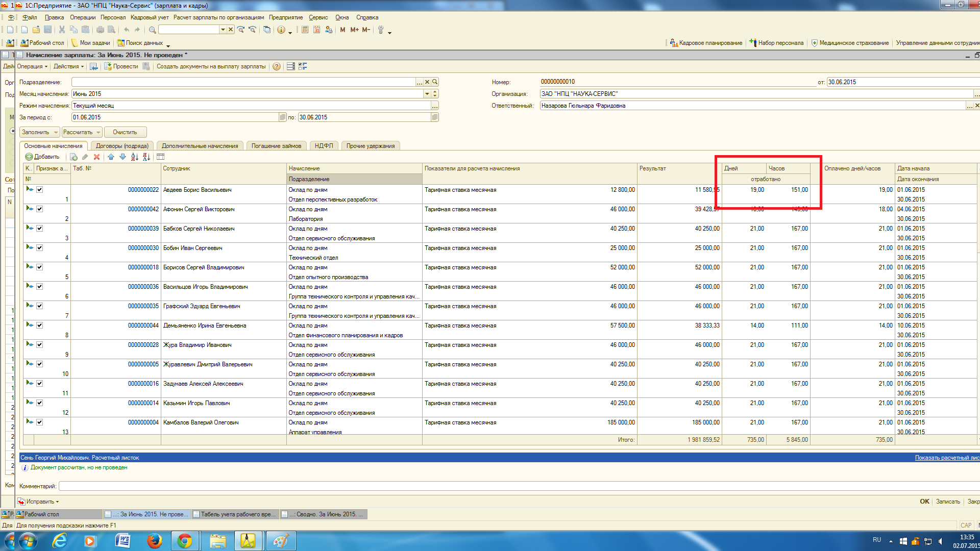The image size is (980, 551).
Task: Click the red delete row icon
Action: 96,157
